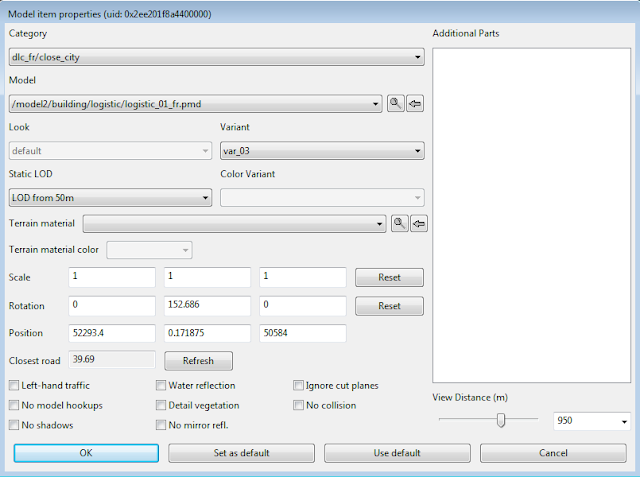Open the Terrain material browse magnifier icon
The image size is (640, 477).
(x=399, y=224)
